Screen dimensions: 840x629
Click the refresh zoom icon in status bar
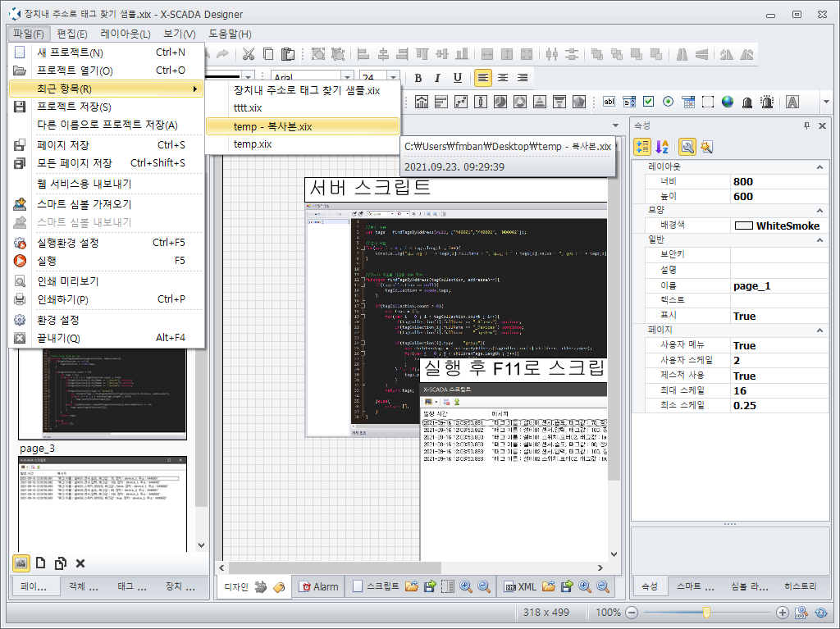coord(820,613)
